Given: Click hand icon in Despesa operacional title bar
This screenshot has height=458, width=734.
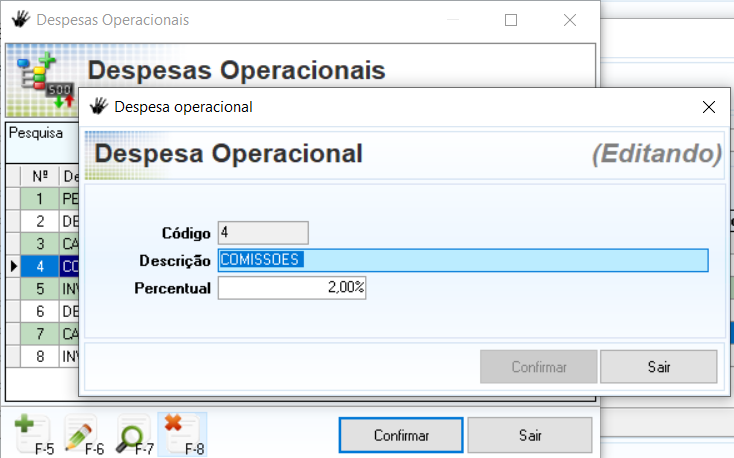Looking at the screenshot, I should (x=98, y=106).
